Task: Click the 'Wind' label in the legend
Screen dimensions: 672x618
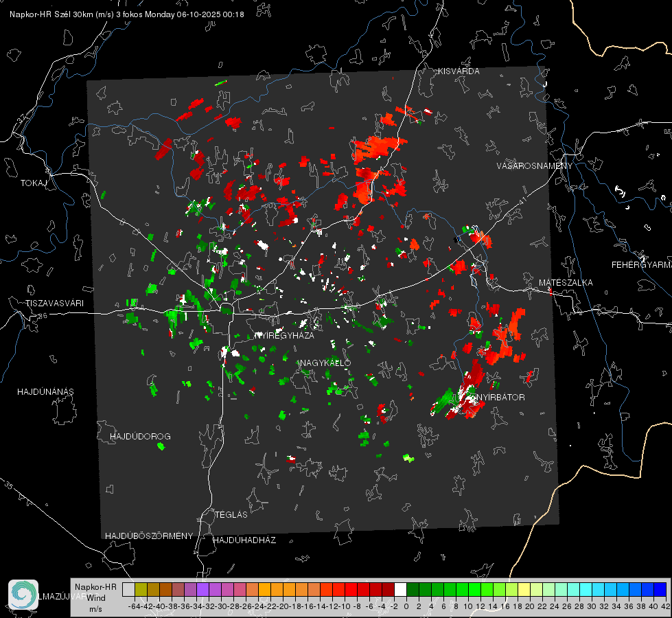Action: coord(96,598)
